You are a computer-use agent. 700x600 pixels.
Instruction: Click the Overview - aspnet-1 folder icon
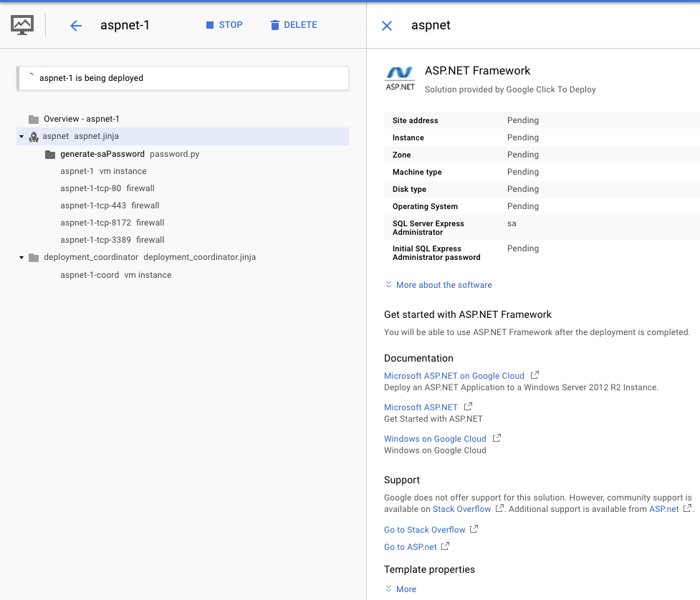[x=34, y=120]
